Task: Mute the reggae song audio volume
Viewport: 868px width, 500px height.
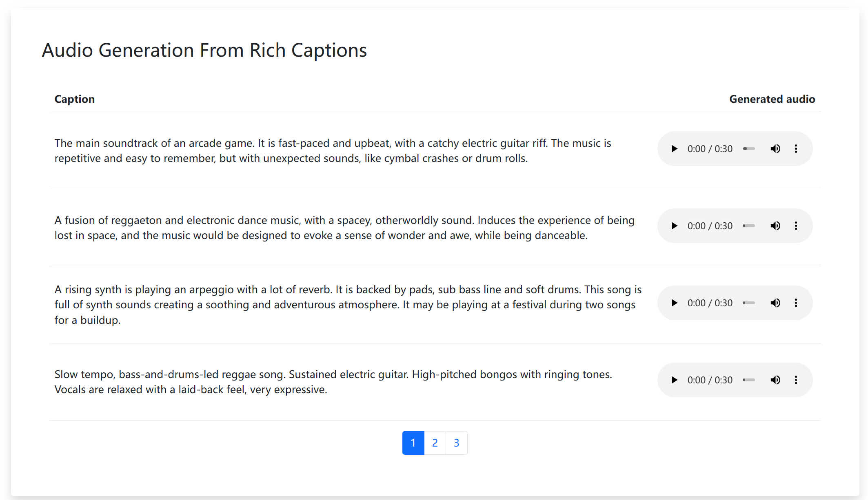Action: (x=775, y=380)
